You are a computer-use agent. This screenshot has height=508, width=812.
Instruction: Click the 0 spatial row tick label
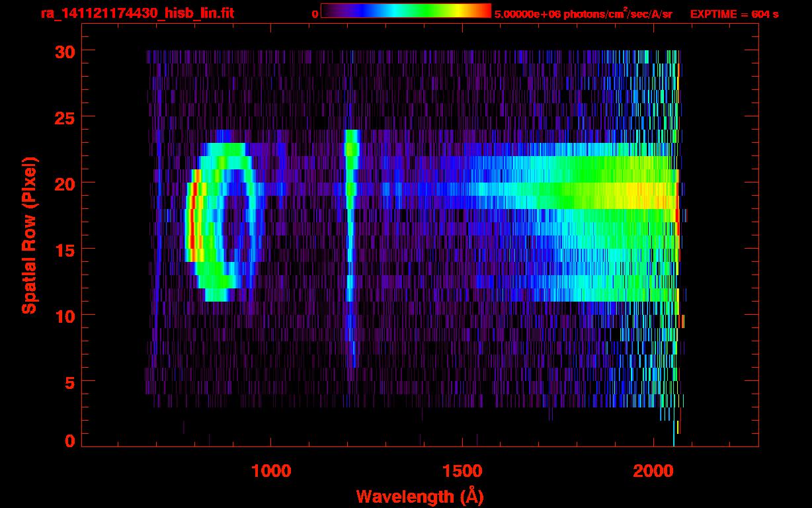[x=69, y=441]
